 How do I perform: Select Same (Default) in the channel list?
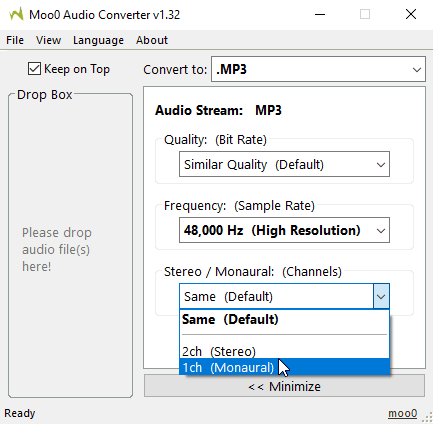coord(284,319)
